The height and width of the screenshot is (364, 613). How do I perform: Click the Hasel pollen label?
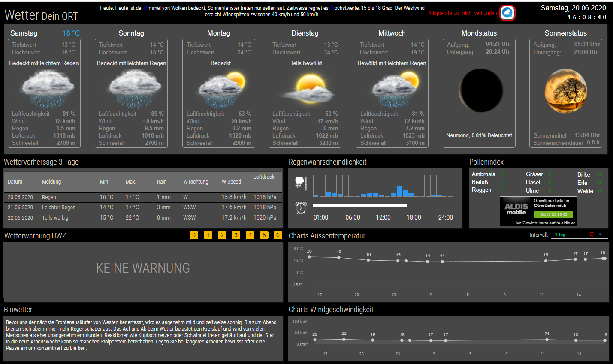pos(533,182)
